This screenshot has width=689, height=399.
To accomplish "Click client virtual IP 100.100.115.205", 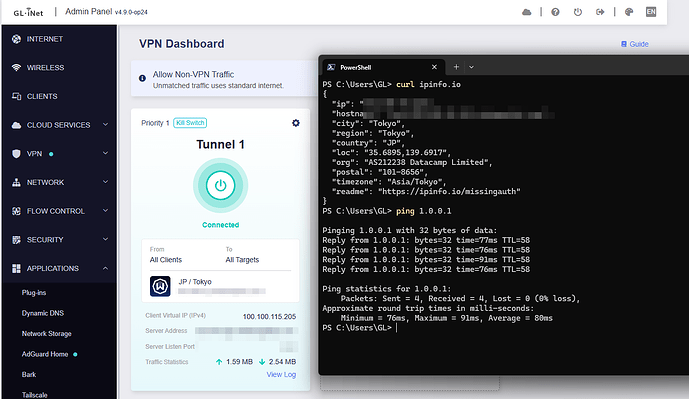I will click(x=269, y=317).
